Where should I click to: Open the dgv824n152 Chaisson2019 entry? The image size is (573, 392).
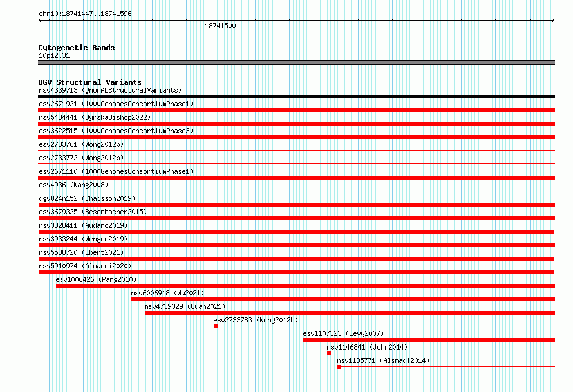click(x=87, y=198)
